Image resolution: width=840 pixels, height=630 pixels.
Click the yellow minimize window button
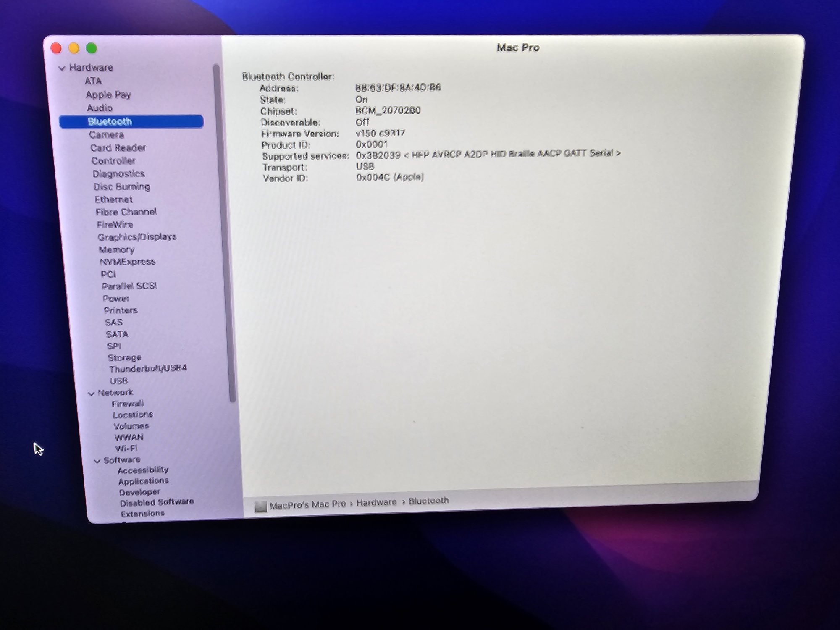pos(74,48)
